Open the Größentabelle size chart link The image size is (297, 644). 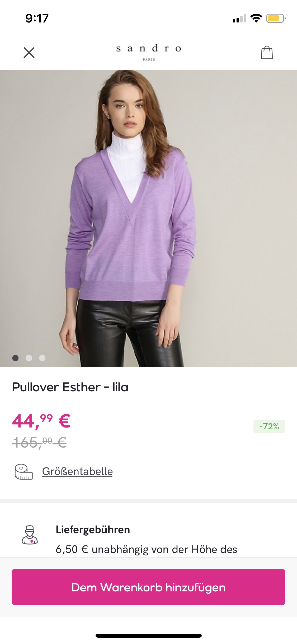77,472
